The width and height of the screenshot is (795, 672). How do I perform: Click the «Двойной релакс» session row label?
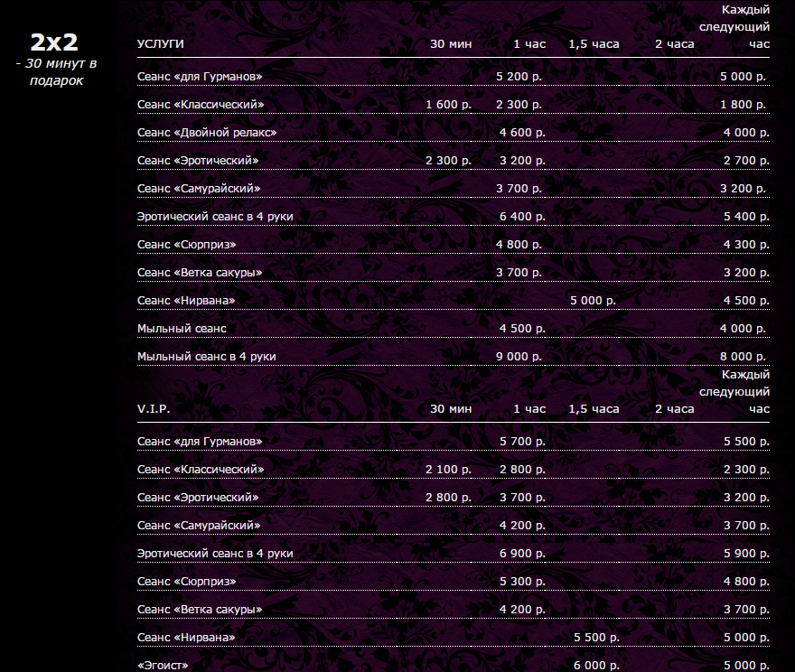(207, 133)
